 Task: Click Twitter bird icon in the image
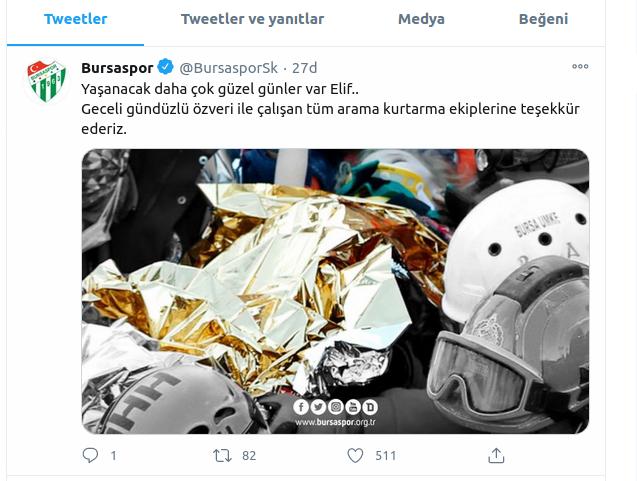pyautogui.click(x=318, y=407)
